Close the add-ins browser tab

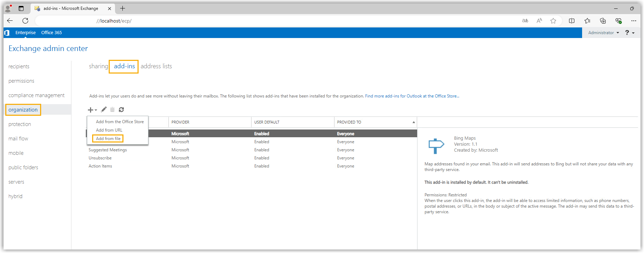click(109, 8)
